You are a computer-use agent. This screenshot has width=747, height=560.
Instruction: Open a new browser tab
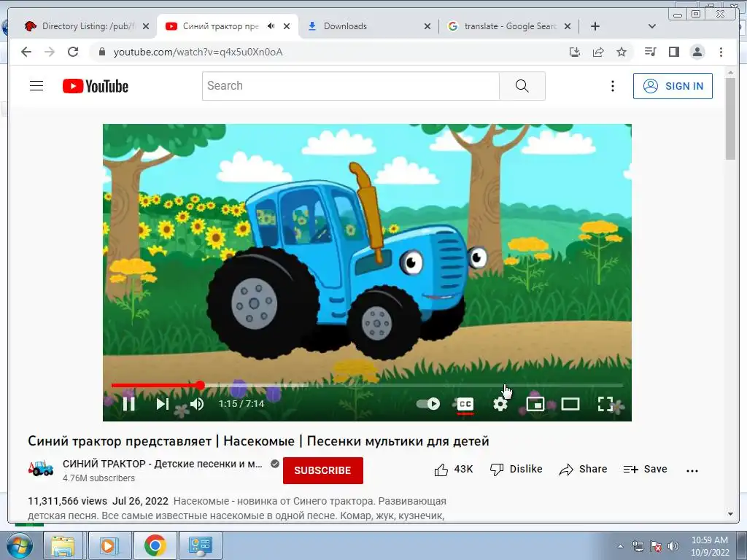click(x=595, y=26)
